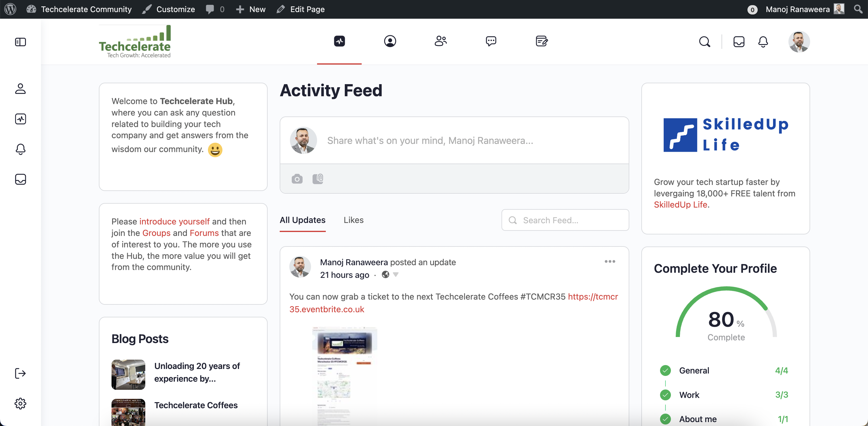Switch to the Likes tab
This screenshot has height=426, width=868.
354,220
